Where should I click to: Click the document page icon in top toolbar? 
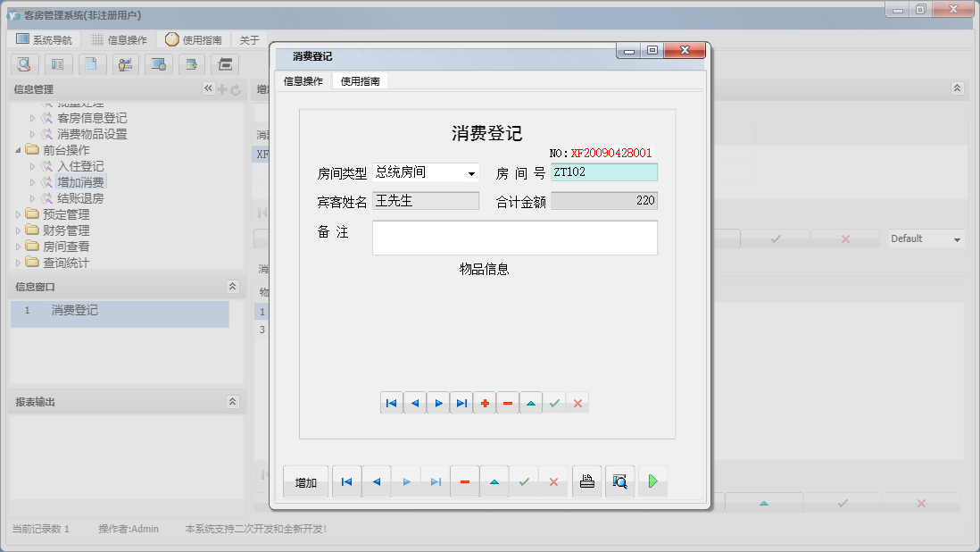[92, 64]
